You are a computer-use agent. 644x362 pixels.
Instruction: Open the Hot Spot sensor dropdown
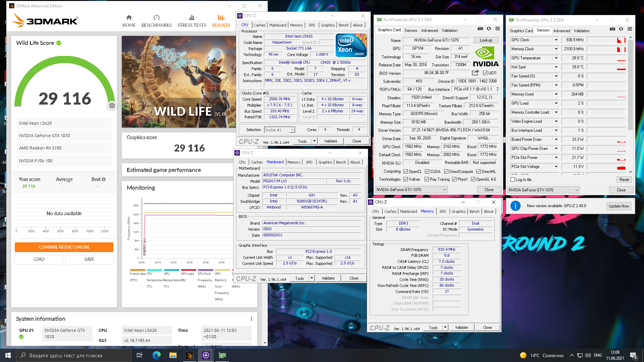tap(556, 67)
